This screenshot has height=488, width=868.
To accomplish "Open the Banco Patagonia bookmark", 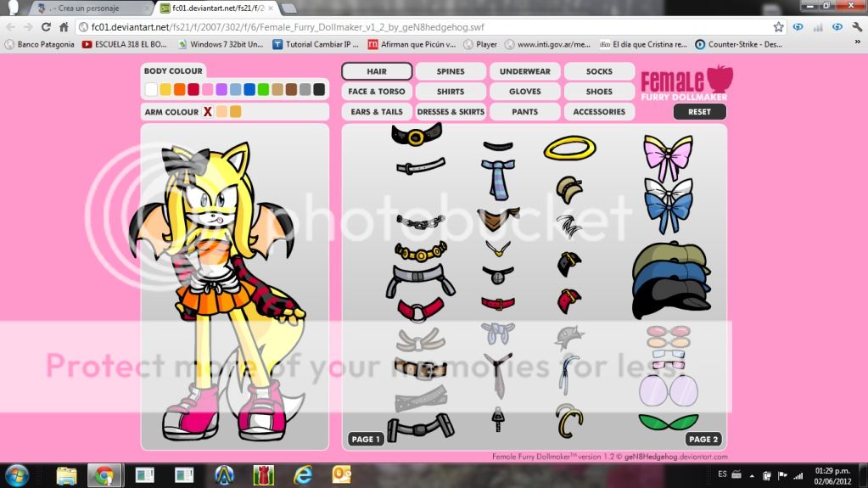I will click(x=39, y=44).
